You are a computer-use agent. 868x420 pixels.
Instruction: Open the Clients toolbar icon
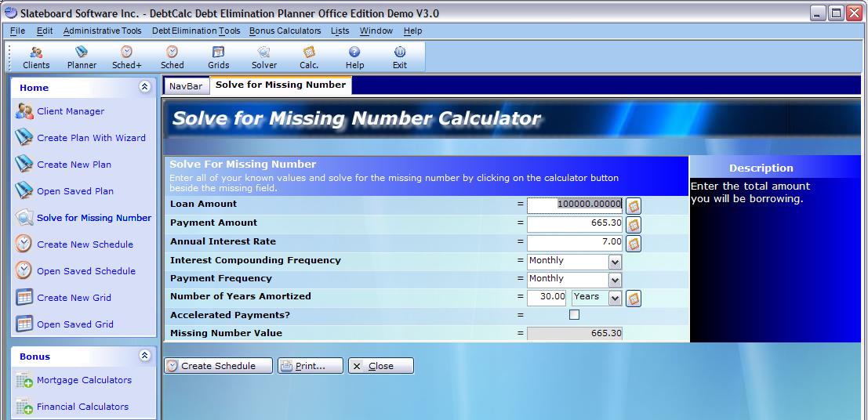36,57
